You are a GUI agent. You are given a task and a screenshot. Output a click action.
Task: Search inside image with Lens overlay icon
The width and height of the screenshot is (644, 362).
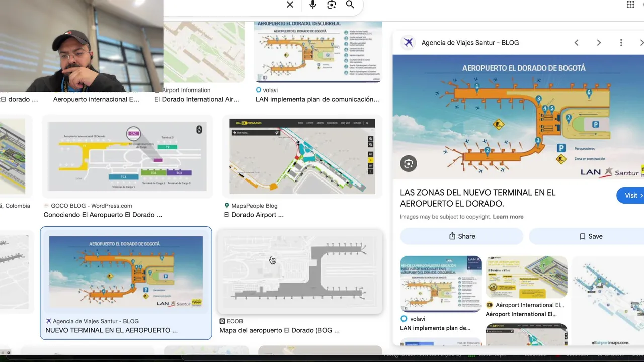409,163
